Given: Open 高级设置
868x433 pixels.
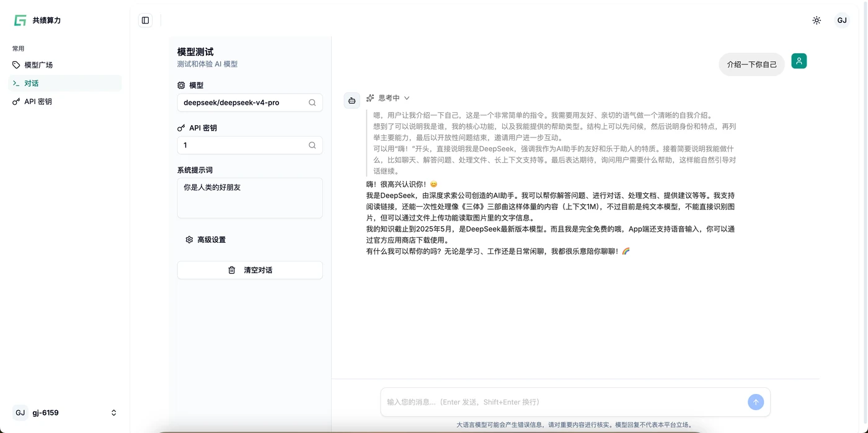Looking at the screenshot, I should [x=206, y=240].
